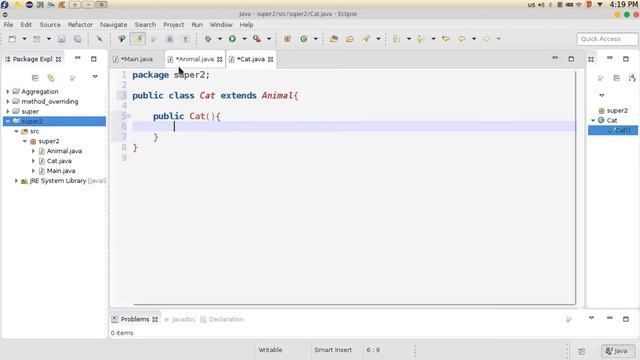
Task: Select super2 package in Outline view
Action: [x=617, y=111]
